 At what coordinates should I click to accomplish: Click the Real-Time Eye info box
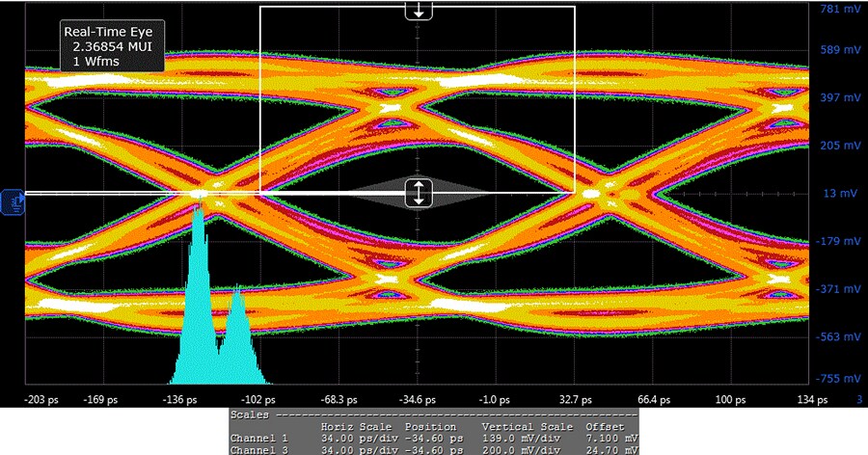click(108, 46)
